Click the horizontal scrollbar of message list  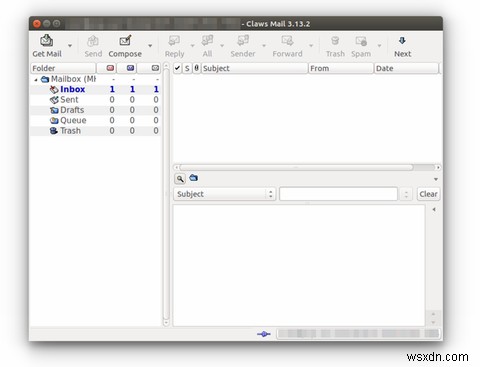[x=297, y=167]
